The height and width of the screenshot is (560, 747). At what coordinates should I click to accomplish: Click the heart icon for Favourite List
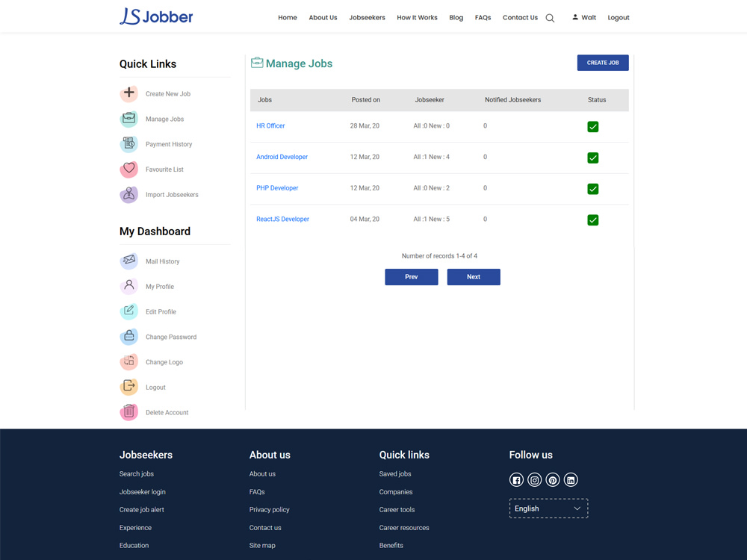point(129,169)
